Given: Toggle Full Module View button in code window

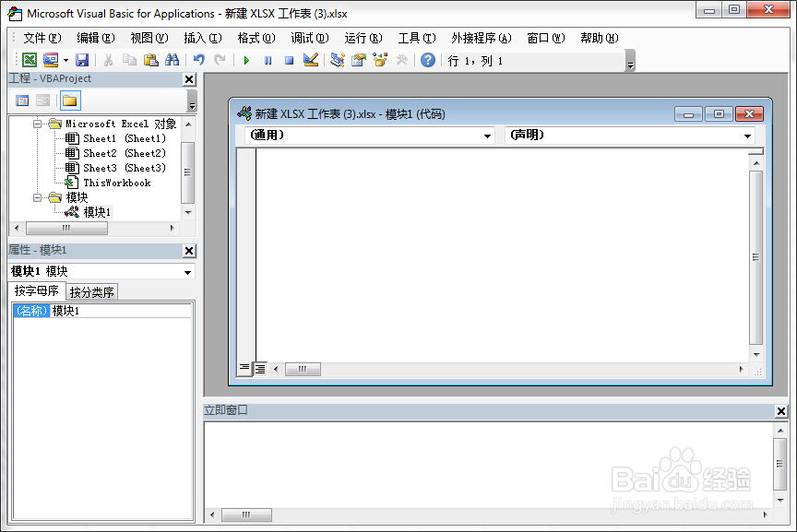Looking at the screenshot, I should point(260,369).
